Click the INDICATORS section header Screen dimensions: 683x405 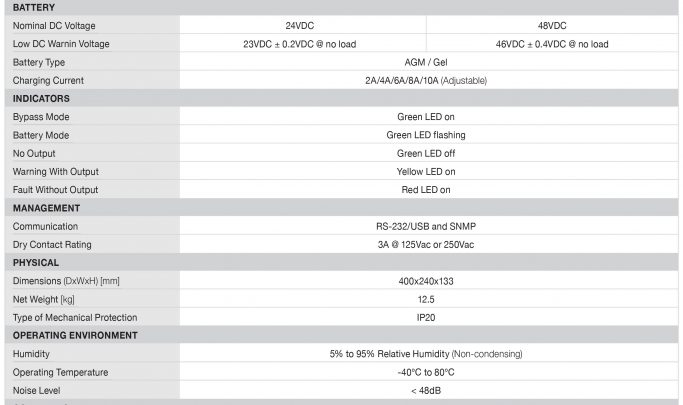pyautogui.click(x=41, y=98)
